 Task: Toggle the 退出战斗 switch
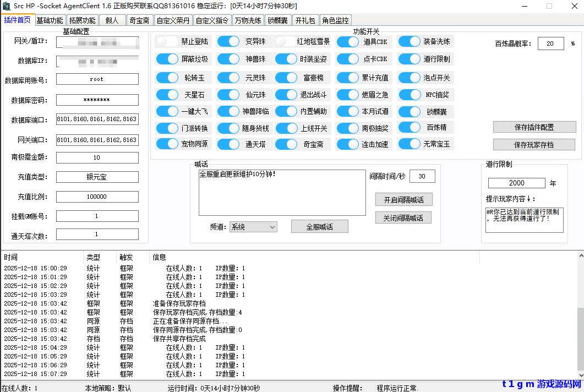[286, 94]
